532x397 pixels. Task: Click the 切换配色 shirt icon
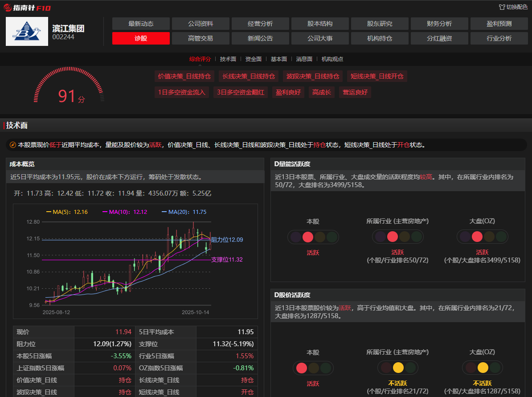point(502,7)
